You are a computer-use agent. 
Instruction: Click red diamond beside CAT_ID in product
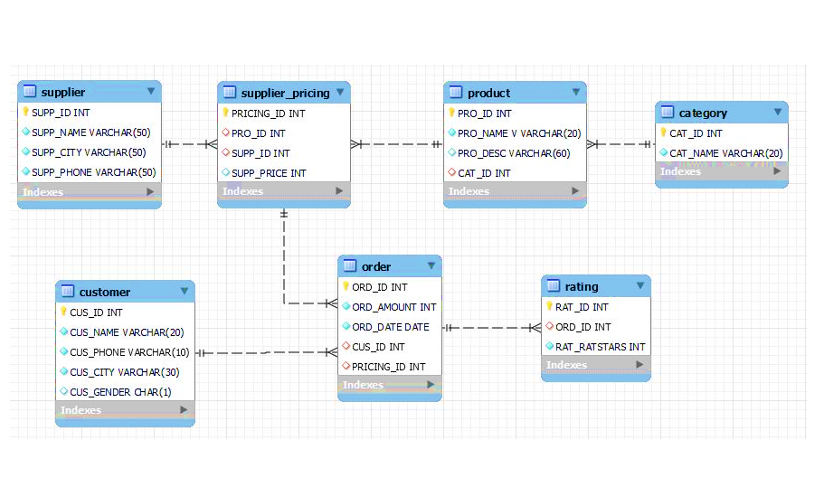452,173
